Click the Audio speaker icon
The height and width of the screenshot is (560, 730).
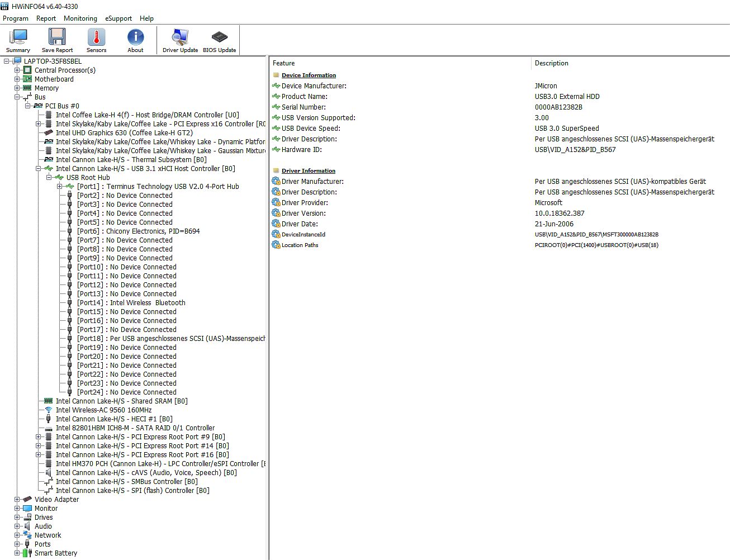click(x=27, y=526)
